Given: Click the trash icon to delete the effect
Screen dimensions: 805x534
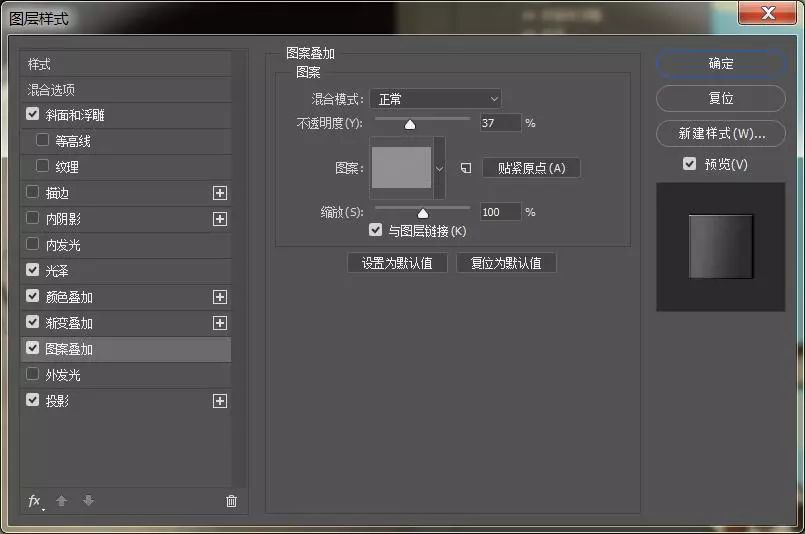Looking at the screenshot, I should click(x=232, y=501).
